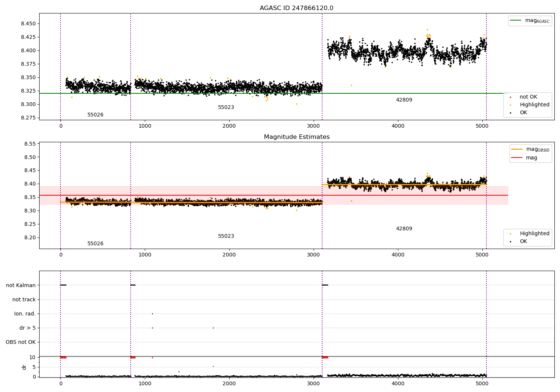Click obsid label '42809' in the top plot
Viewport: 560px width, 392px height.
tap(404, 100)
